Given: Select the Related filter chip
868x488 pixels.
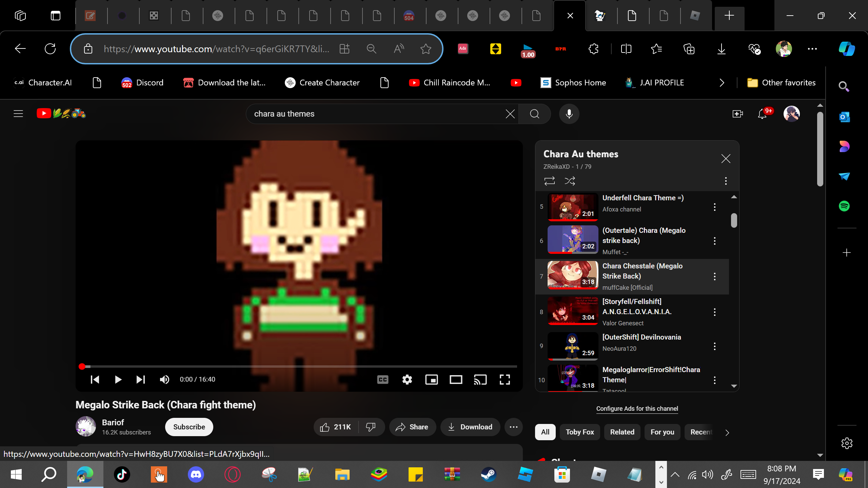Looking at the screenshot, I should (x=622, y=432).
